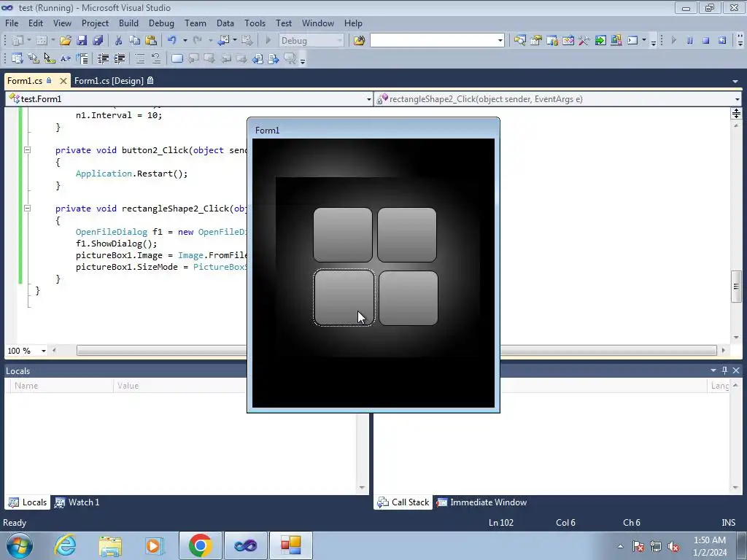Open the Debug menu
This screenshot has height=560, width=747.
[x=161, y=23]
